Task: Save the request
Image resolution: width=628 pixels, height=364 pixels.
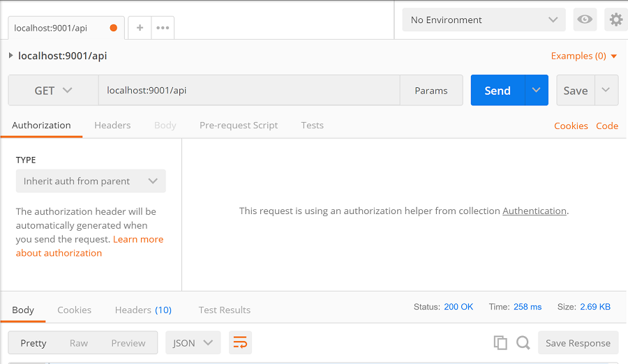Action: [x=576, y=91]
